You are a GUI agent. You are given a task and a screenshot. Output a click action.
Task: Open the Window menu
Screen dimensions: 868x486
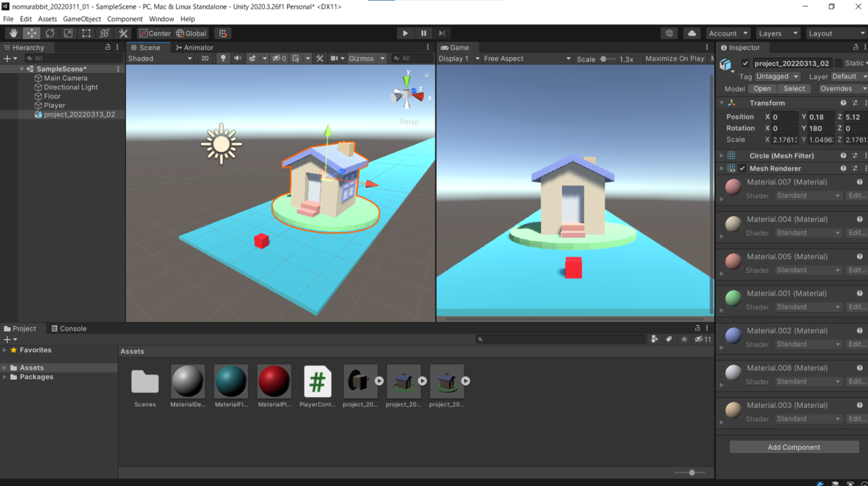coord(161,19)
